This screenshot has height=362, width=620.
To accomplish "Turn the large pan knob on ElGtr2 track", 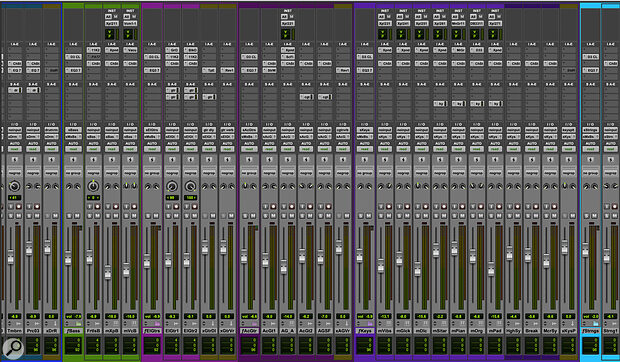I will 191,186.
